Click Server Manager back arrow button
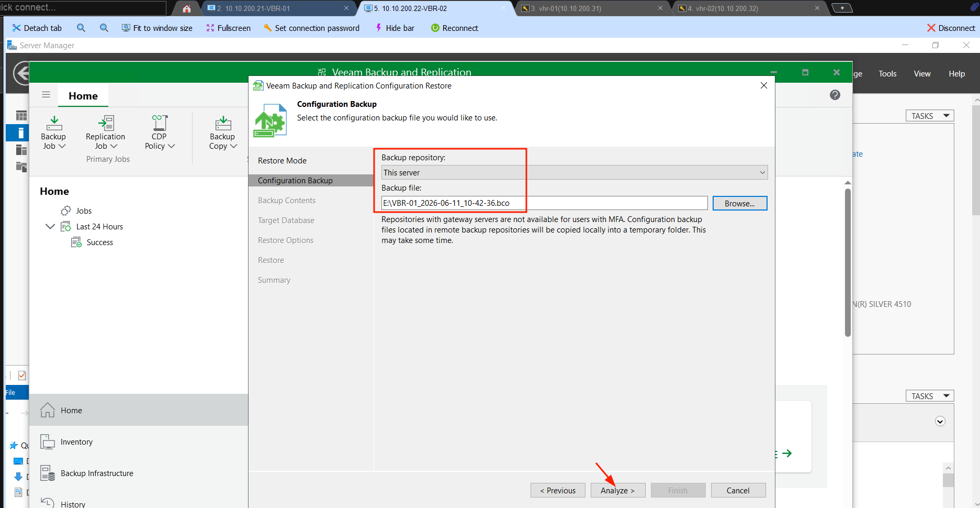The width and height of the screenshot is (980, 508). point(22,73)
